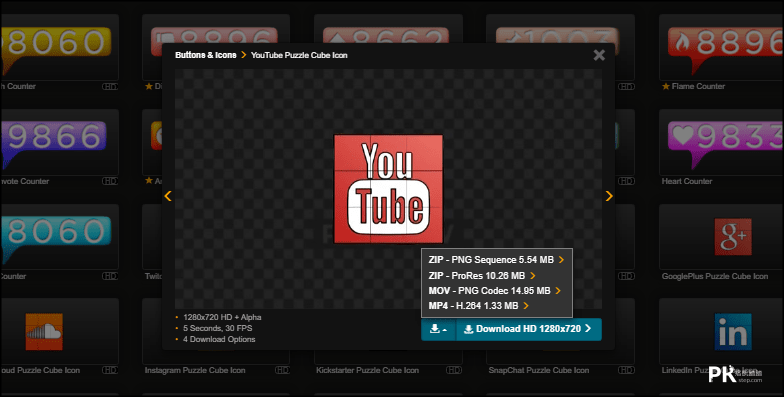Image resolution: width=784 pixels, height=397 pixels.
Task: Toggle the download options dropdown arrow button
Action: click(x=438, y=329)
